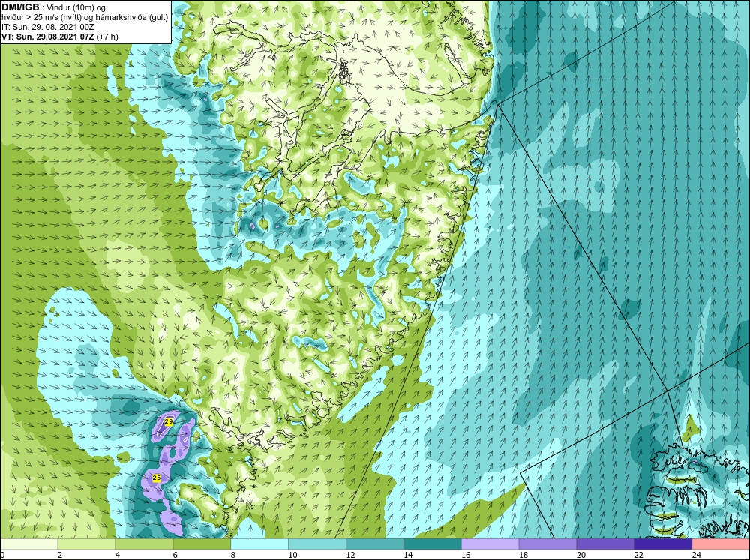Select the legend scale number 8

[233, 555]
